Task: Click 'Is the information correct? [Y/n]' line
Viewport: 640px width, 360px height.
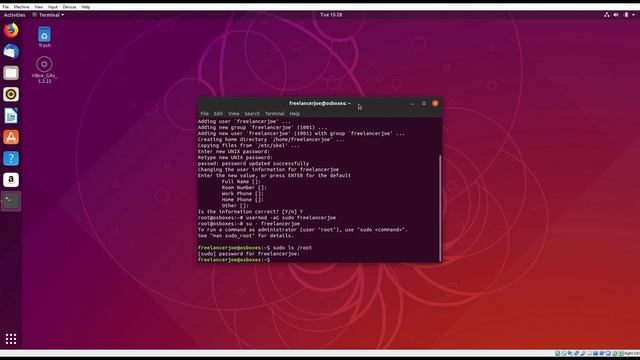Action: pos(251,212)
